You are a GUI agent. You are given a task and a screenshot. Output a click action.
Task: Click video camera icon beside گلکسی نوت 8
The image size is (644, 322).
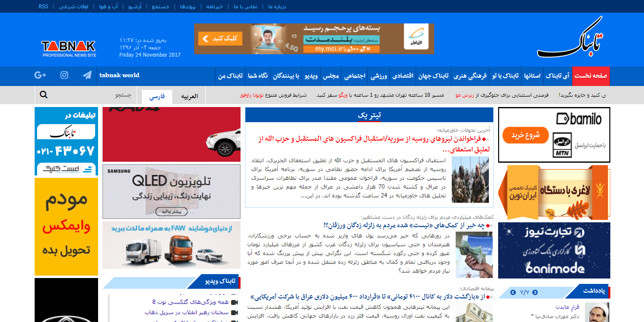point(234,302)
